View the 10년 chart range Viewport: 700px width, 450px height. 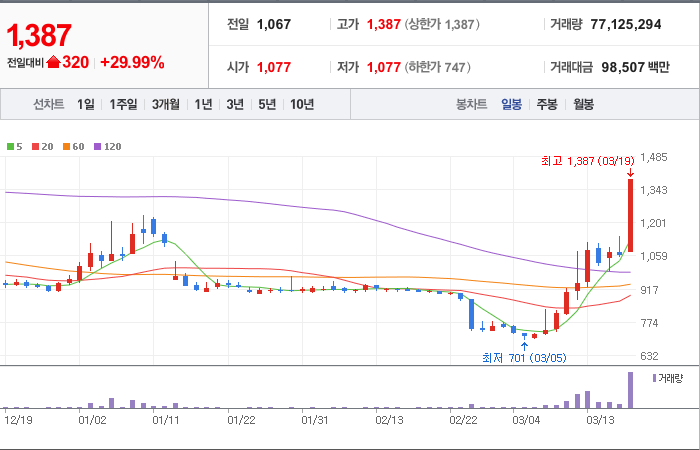point(302,104)
